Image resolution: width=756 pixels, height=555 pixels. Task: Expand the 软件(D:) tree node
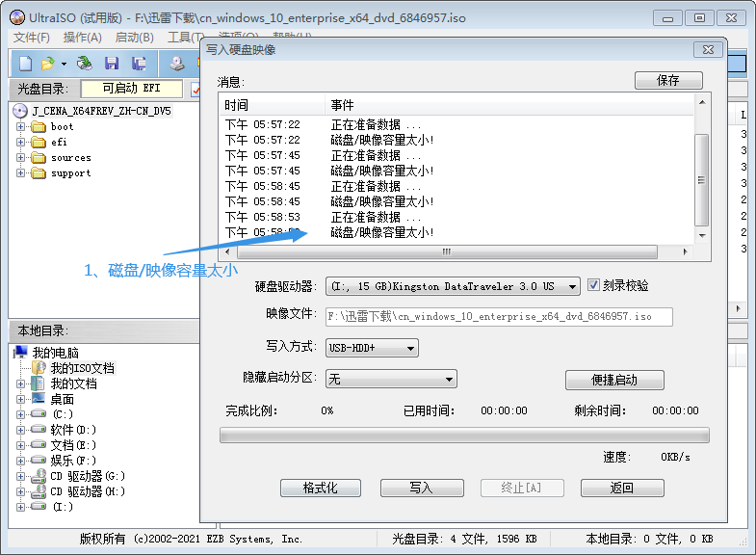click(20, 430)
